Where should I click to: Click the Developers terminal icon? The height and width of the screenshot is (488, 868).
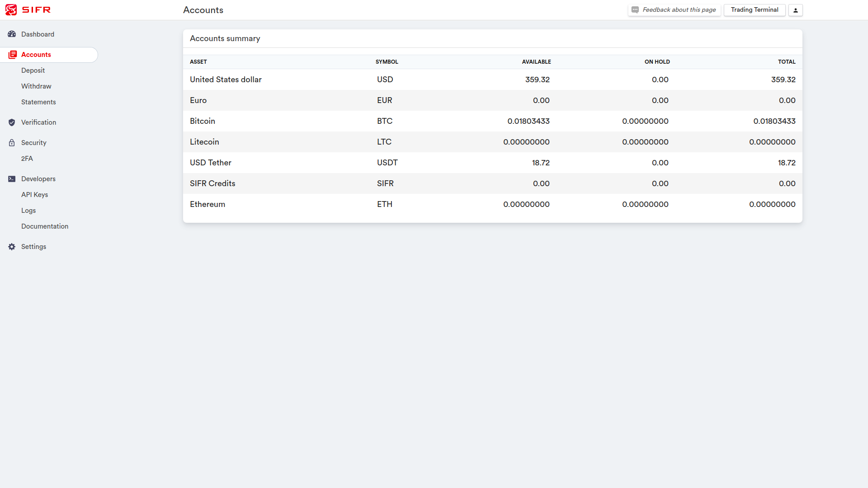click(12, 179)
